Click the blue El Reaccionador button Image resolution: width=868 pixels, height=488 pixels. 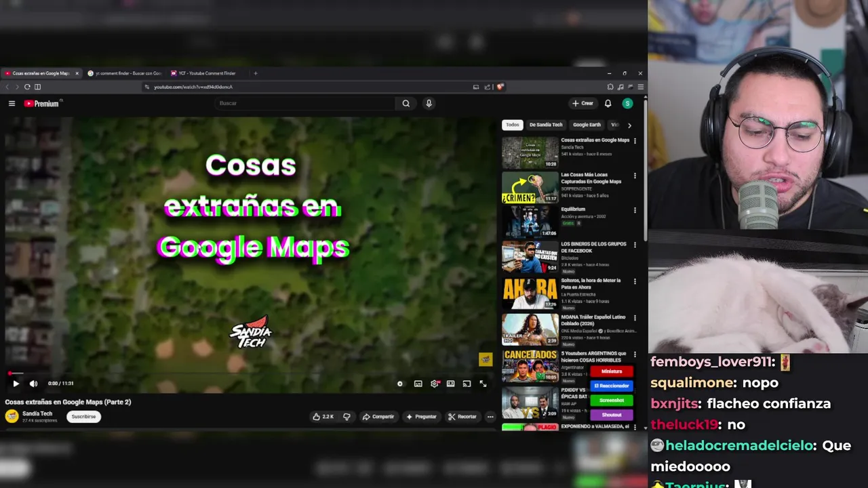tap(611, 386)
